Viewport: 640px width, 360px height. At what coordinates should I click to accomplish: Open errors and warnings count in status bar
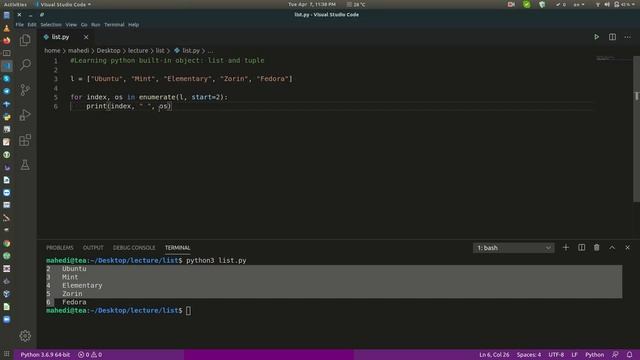point(90,355)
